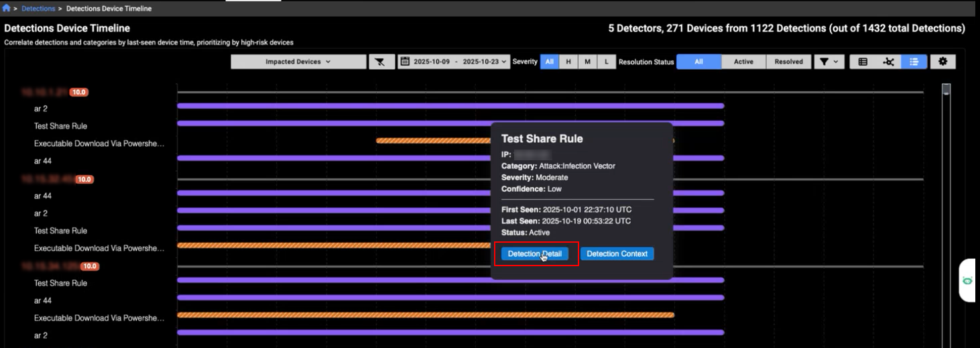This screenshot has height=348, width=980.
Task: Select the Active resolution status tab
Action: [x=743, y=62]
